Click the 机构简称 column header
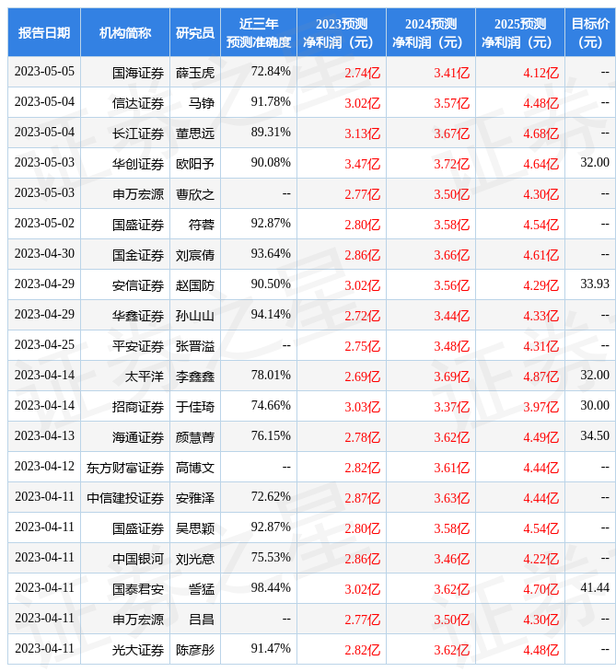 tap(124, 32)
